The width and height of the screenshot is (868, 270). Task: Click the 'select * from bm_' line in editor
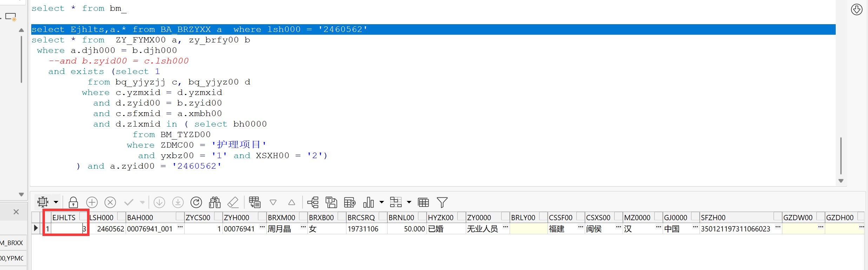point(79,8)
